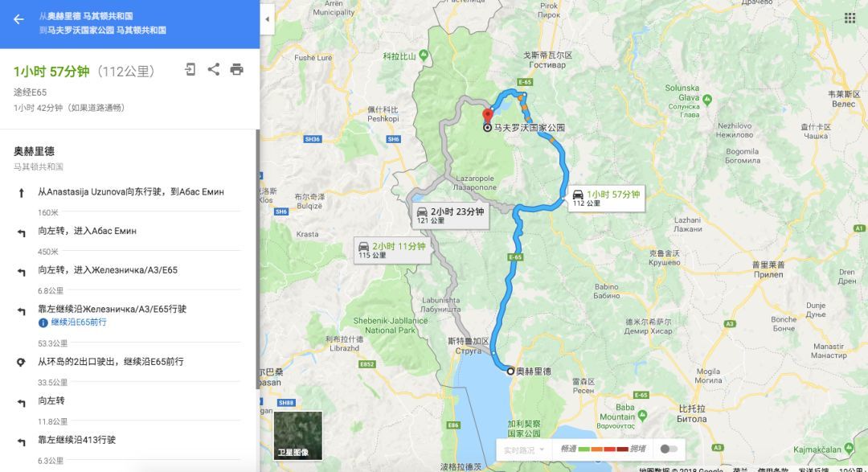Select the 2小时 11分钟 alternate route

pyautogui.click(x=392, y=249)
